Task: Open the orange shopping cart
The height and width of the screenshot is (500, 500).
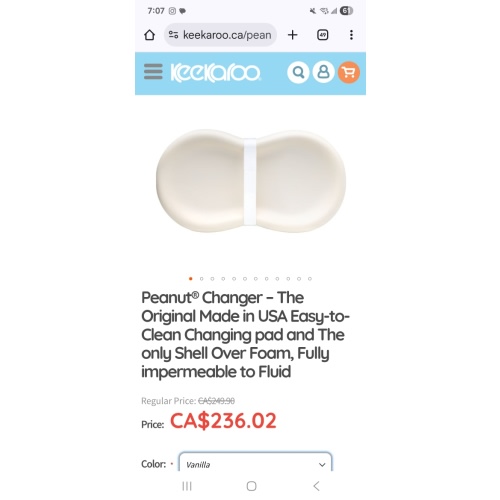Action: click(x=349, y=72)
